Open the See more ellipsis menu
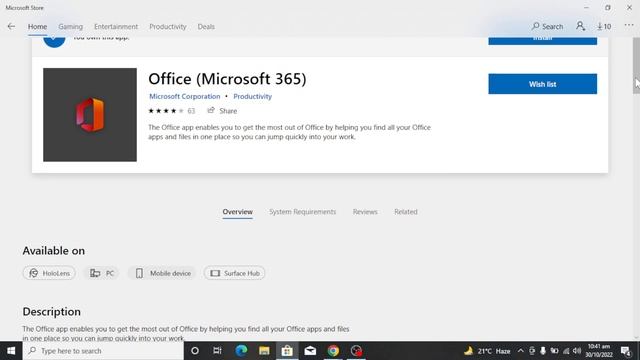 pos(629,25)
